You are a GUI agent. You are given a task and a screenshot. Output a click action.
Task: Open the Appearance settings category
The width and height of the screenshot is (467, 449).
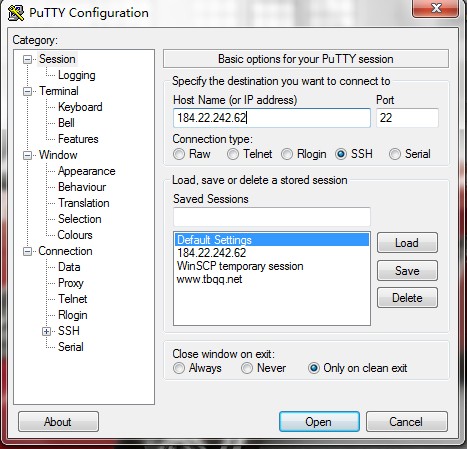tap(87, 171)
